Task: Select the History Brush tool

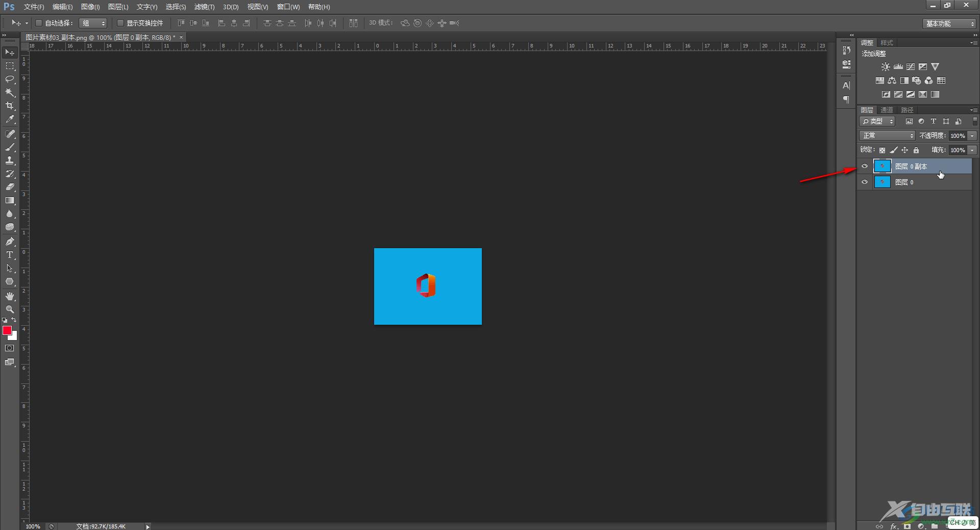Action: pos(10,174)
